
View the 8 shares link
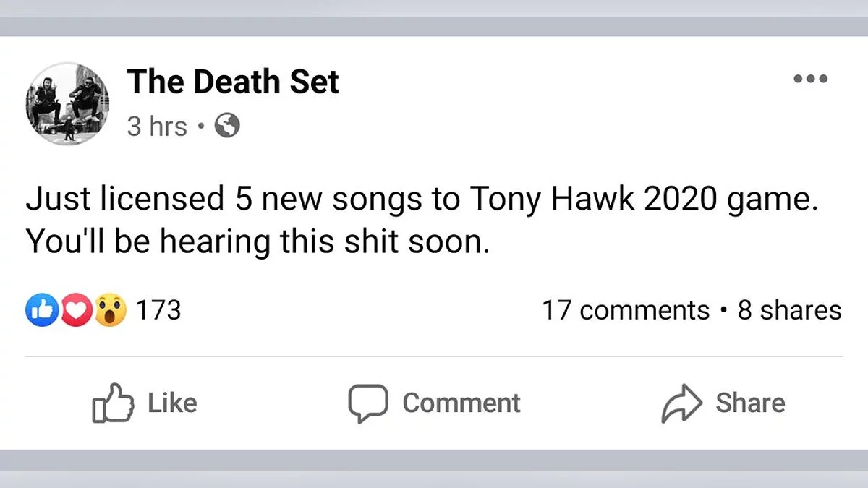789,311
